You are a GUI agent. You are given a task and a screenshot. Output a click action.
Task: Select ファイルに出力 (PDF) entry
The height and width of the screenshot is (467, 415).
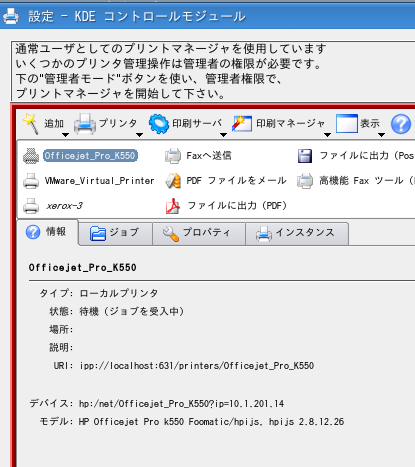click(226, 206)
